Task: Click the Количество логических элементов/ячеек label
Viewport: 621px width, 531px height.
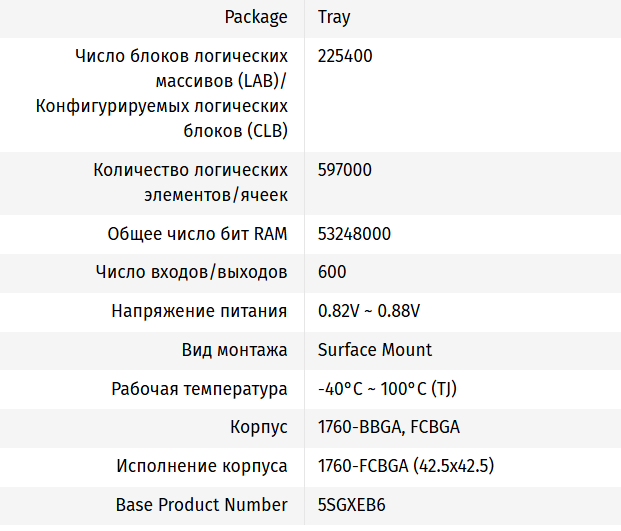Action: click(x=190, y=182)
